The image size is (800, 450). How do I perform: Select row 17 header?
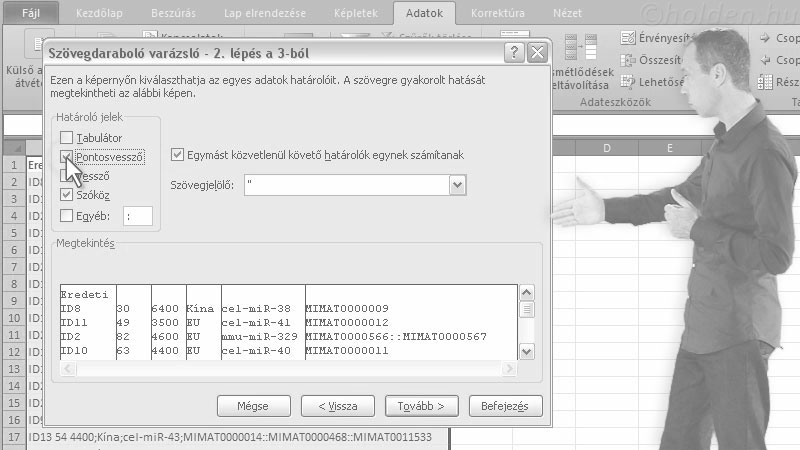click(x=14, y=437)
